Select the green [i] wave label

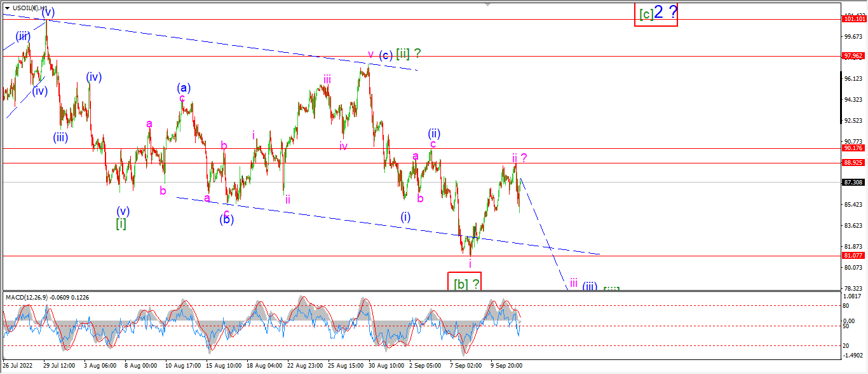coord(121,224)
